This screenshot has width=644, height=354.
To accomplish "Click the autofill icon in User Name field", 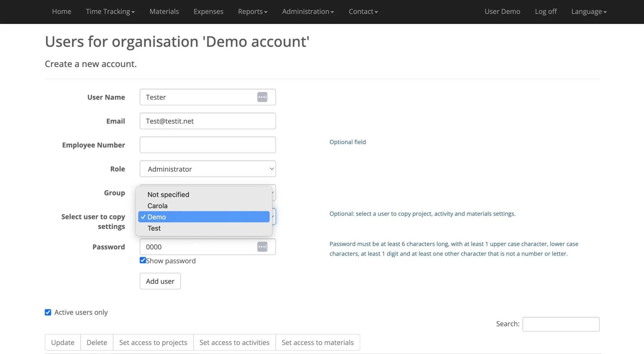I will coord(262,97).
